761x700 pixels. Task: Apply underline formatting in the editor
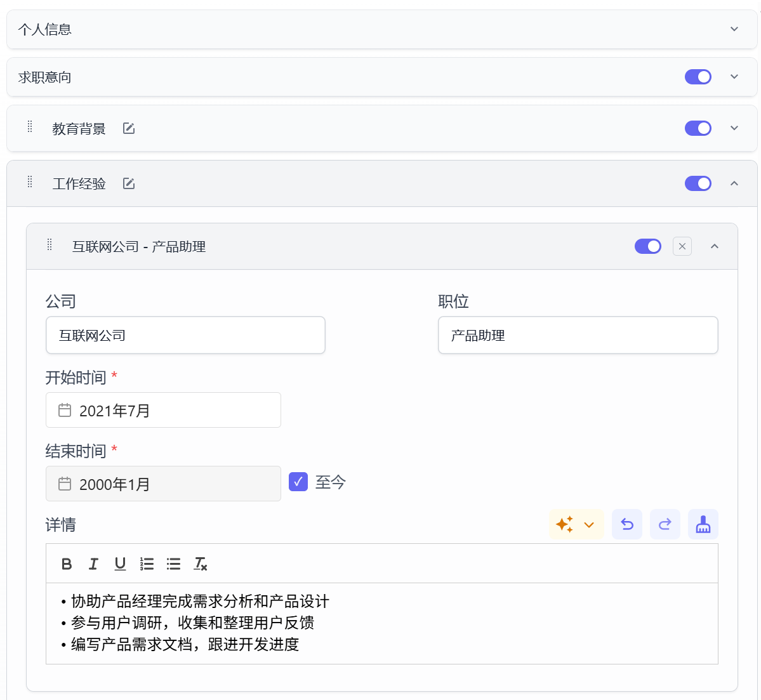[120, 564]
